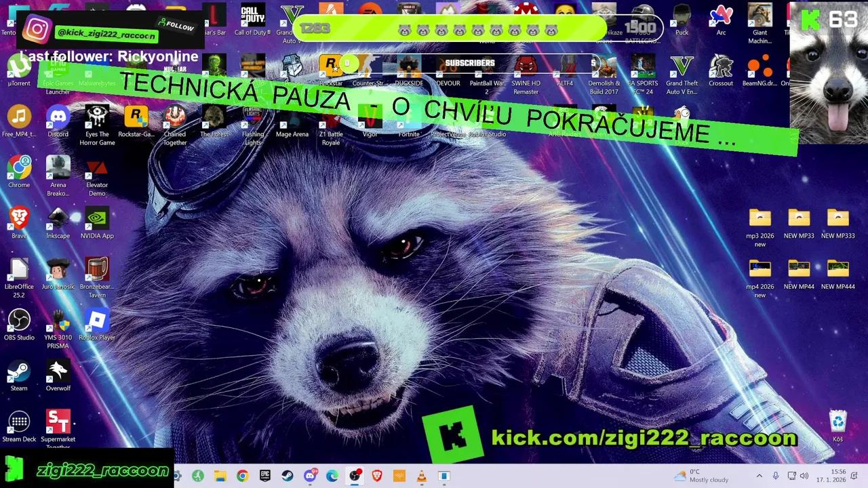Open Discord from the taskbar
This screenshot has width=868, height=488.
(310, 476)
